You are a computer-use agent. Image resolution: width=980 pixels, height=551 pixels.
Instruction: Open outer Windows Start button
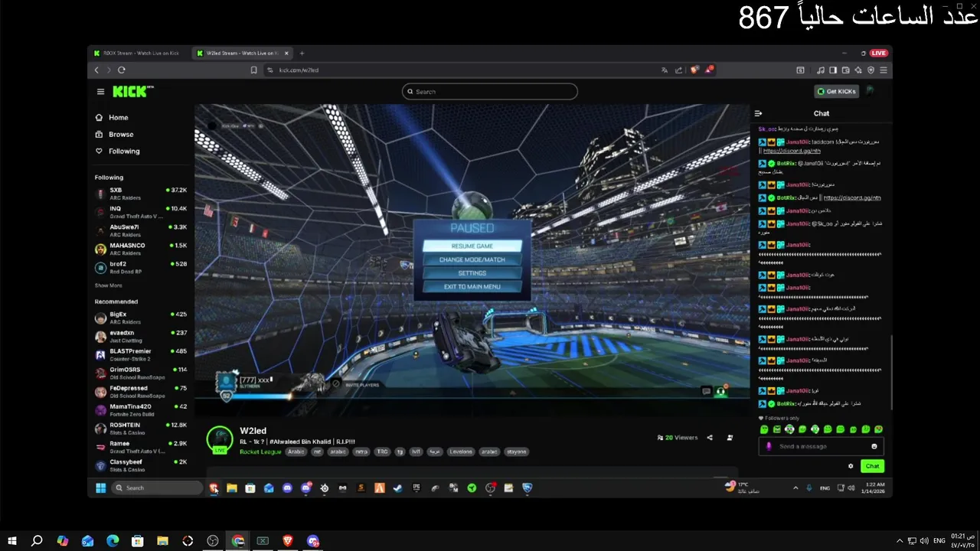coord(12,541)
